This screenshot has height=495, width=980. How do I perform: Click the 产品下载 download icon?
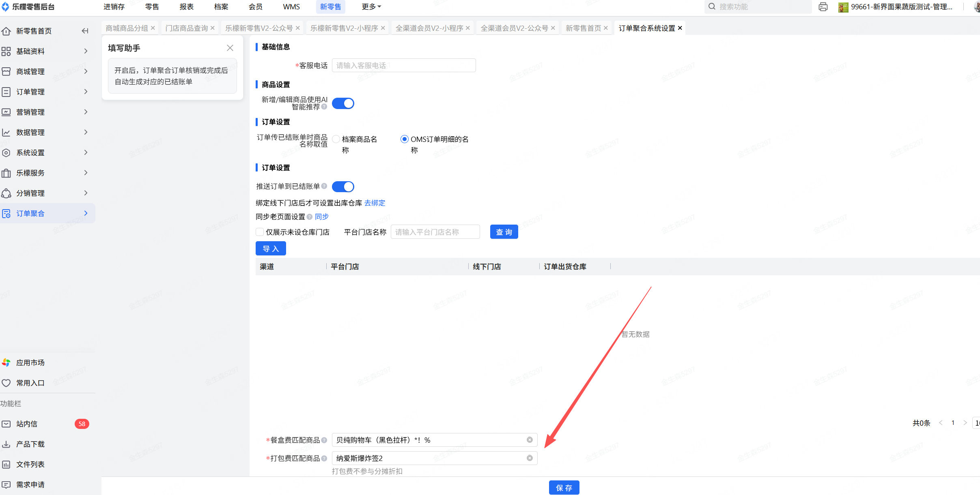6,444
